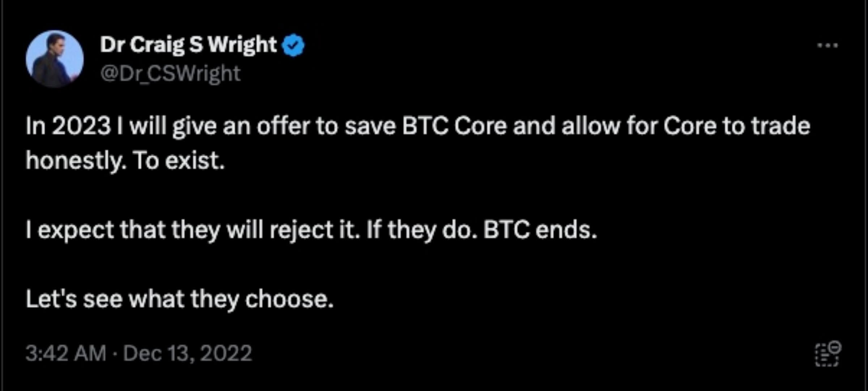This screenshot has width=868, height=391.
Task: Click the dashed document icon with minus badge
Action: (827, 354)
